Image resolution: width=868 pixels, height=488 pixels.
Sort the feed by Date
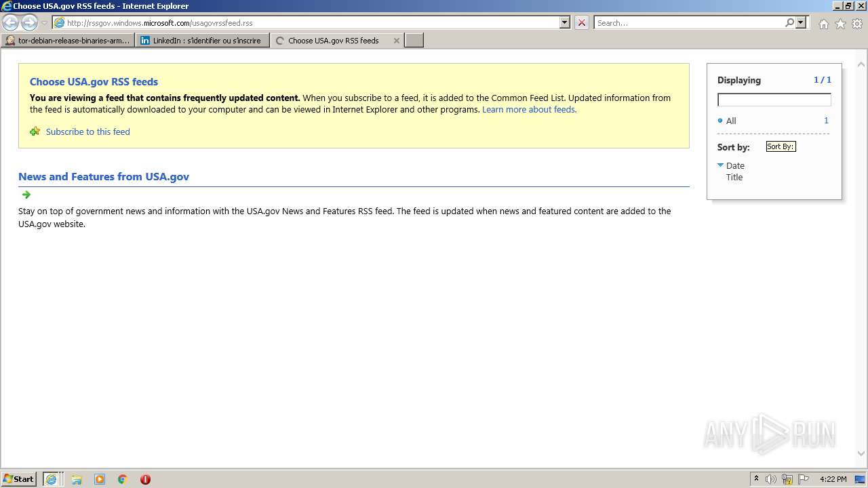(735, 165)
